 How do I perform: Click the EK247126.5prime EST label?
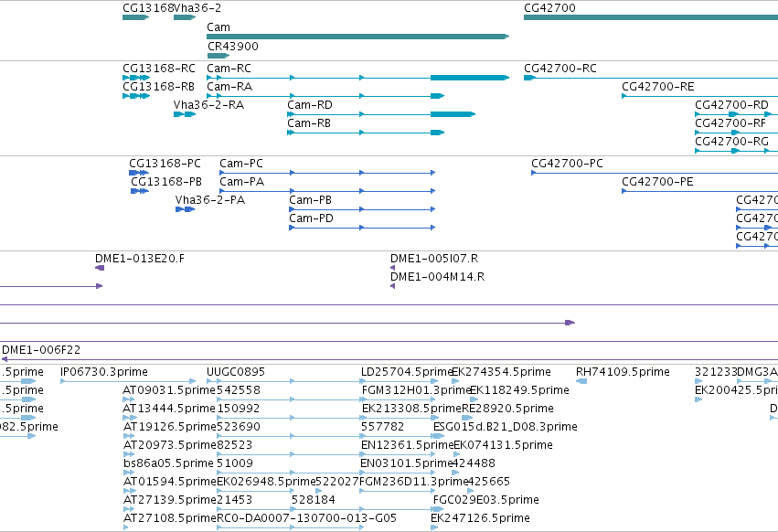(480, 518)
